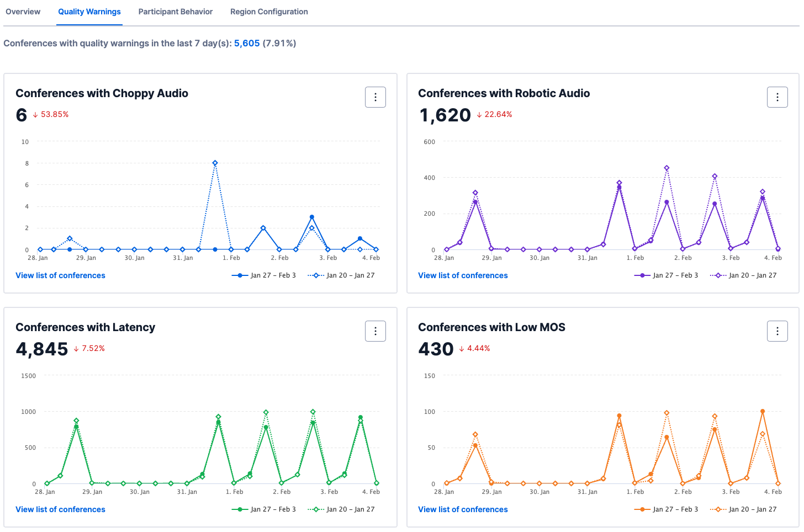Screen dimensions: 804x532
Task: Open the 5,605 conferences link
Action: [x=246, y=43]
